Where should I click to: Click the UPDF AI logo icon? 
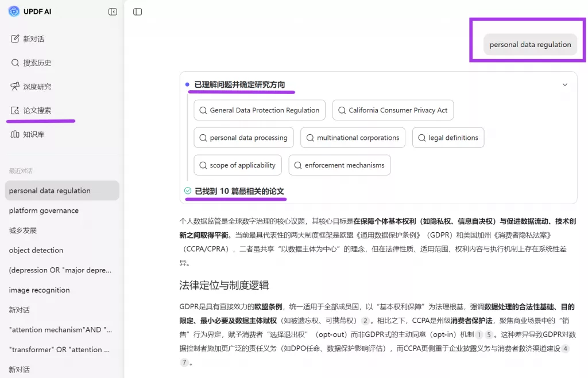click(14, 11)
